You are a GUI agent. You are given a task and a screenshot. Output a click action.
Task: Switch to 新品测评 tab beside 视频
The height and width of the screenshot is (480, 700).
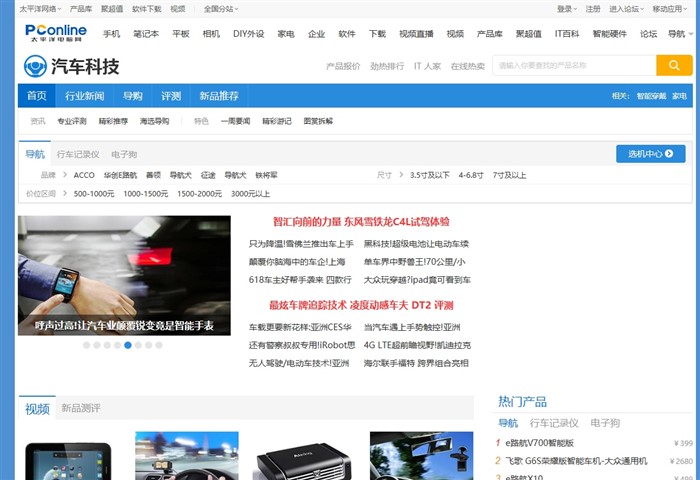(81, 408)
